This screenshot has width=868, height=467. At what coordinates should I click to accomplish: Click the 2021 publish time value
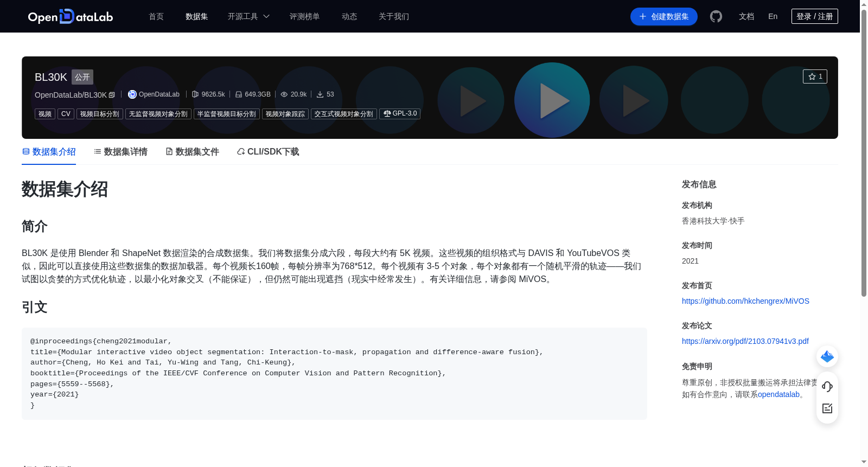pos(690,261)
